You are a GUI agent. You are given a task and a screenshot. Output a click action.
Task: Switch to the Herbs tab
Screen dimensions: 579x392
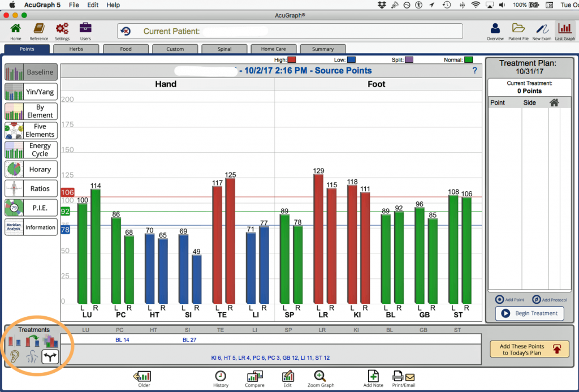coord(76,49)
